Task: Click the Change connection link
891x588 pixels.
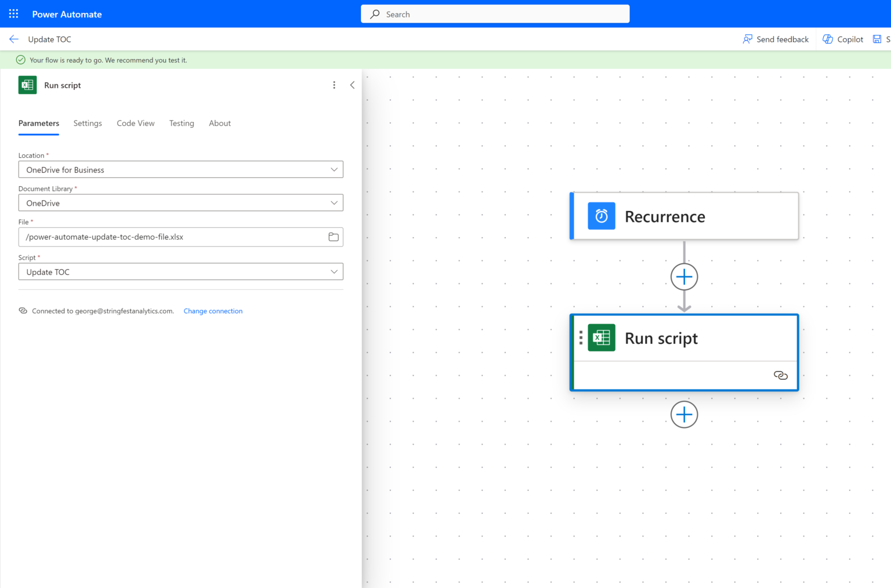Action: coord(213,311)
